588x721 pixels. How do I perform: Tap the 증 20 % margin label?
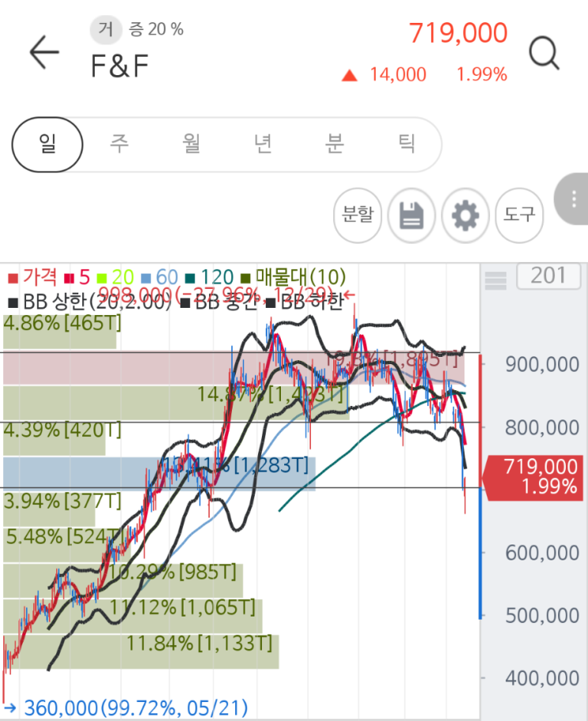tap(156, 29)
